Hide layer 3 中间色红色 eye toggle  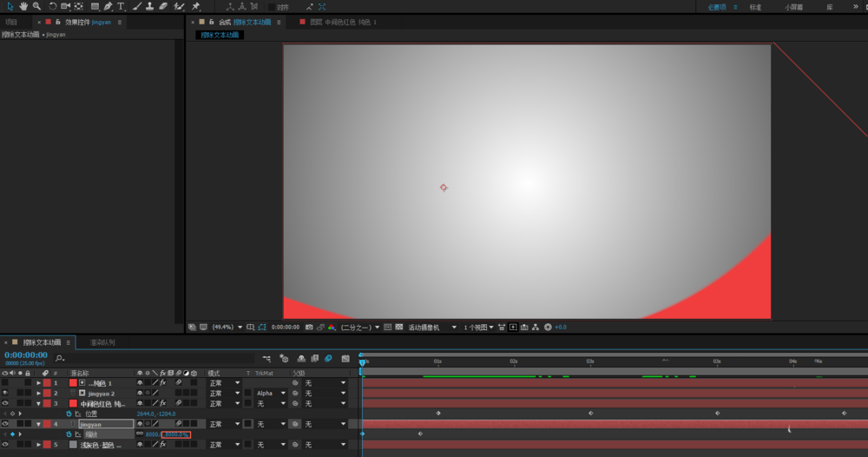tap(5, 404)
